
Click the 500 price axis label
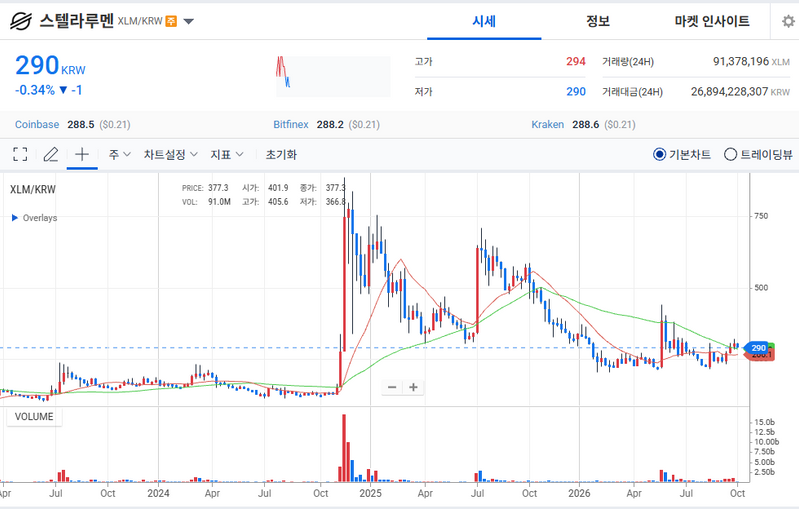click(761, 288)
